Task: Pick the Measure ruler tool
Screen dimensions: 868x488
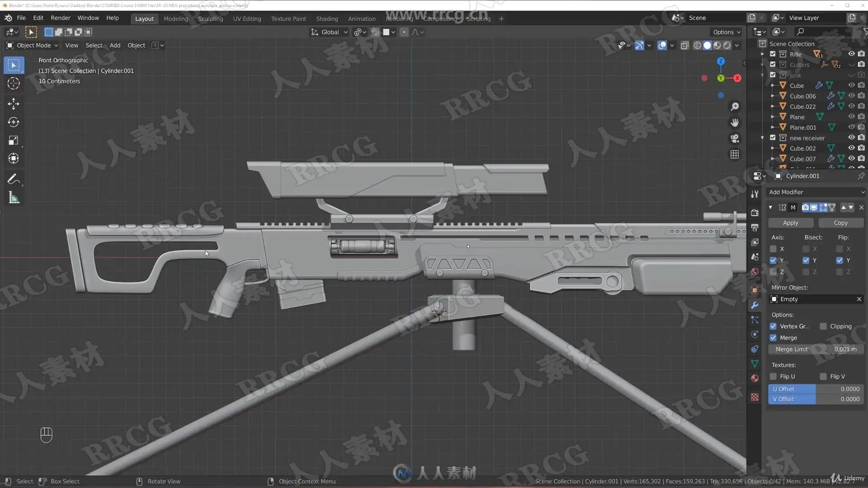Action: (x=13, y=198)
